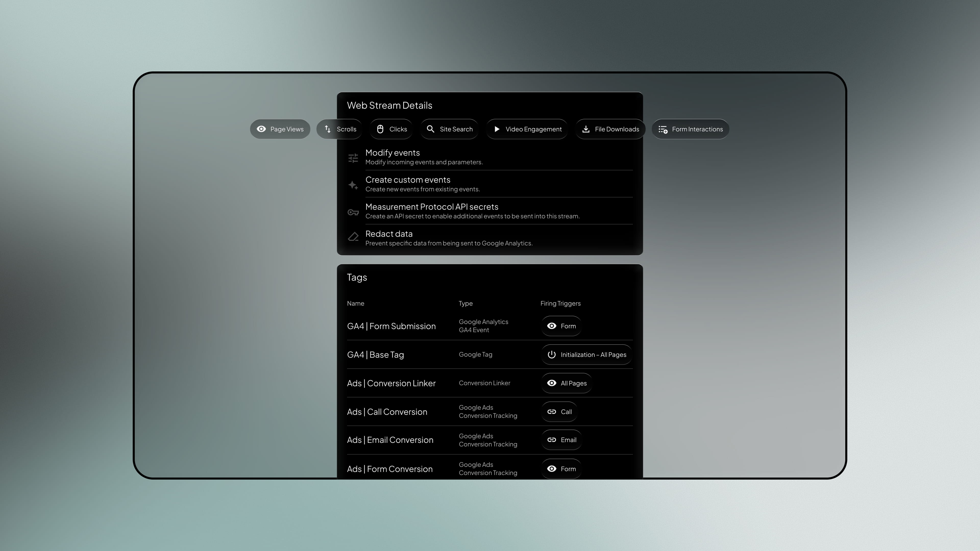
Task: Click the Email trigger label
Action: pos(568,440)
